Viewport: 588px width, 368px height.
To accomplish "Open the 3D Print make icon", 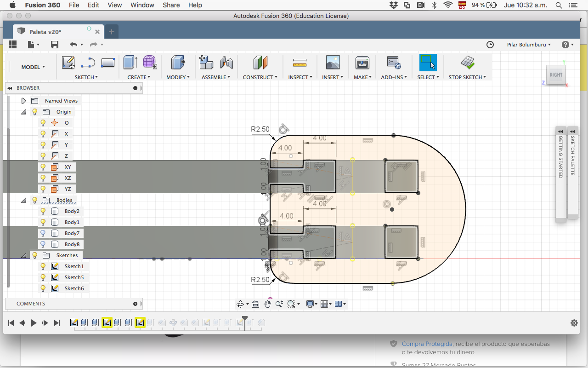I will [x=362, y=63].
